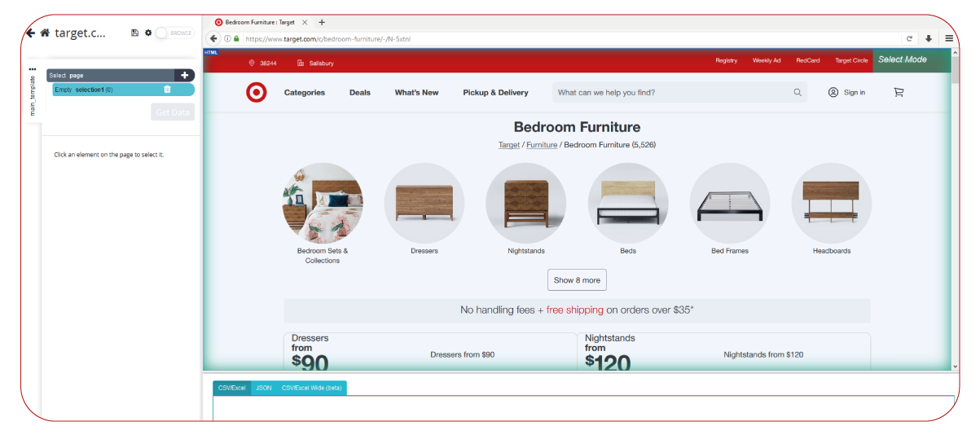The image size is (980, 435).
Task: Reload the page with the refresh icon
Action: click(909, 38)
